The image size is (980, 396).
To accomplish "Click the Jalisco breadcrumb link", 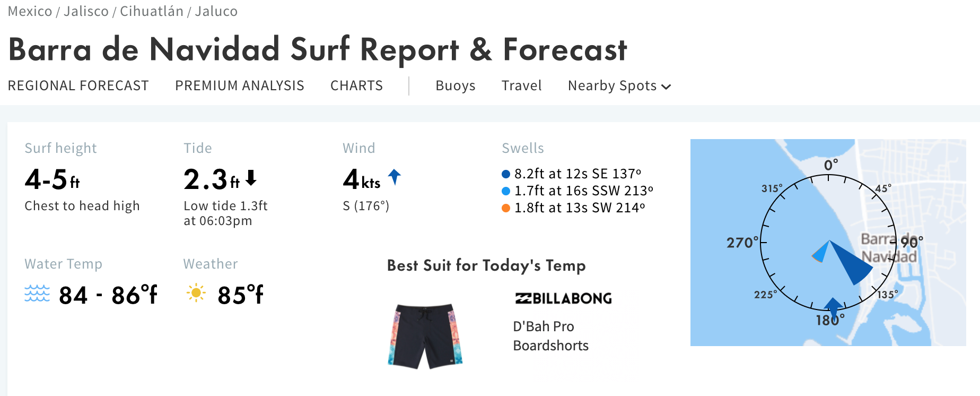I will coord(86,11).
